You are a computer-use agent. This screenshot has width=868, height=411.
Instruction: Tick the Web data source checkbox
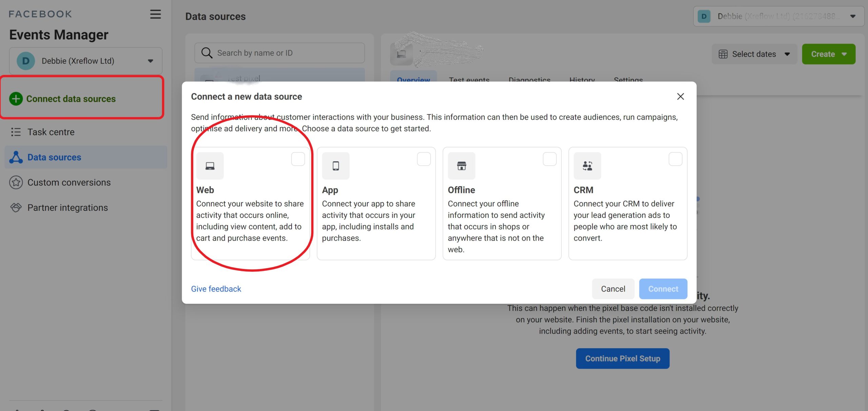pyautogui.click(x=298, y=159)
